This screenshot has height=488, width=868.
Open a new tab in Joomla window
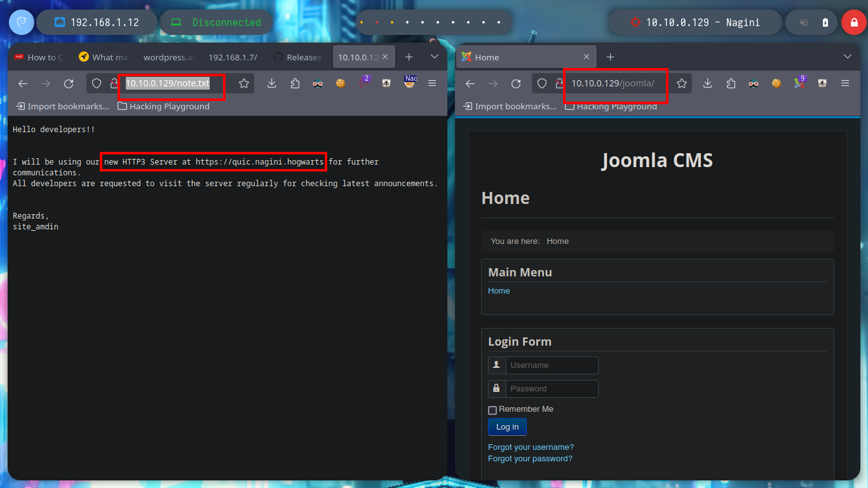pyautogui.click(x=610, y=57)
